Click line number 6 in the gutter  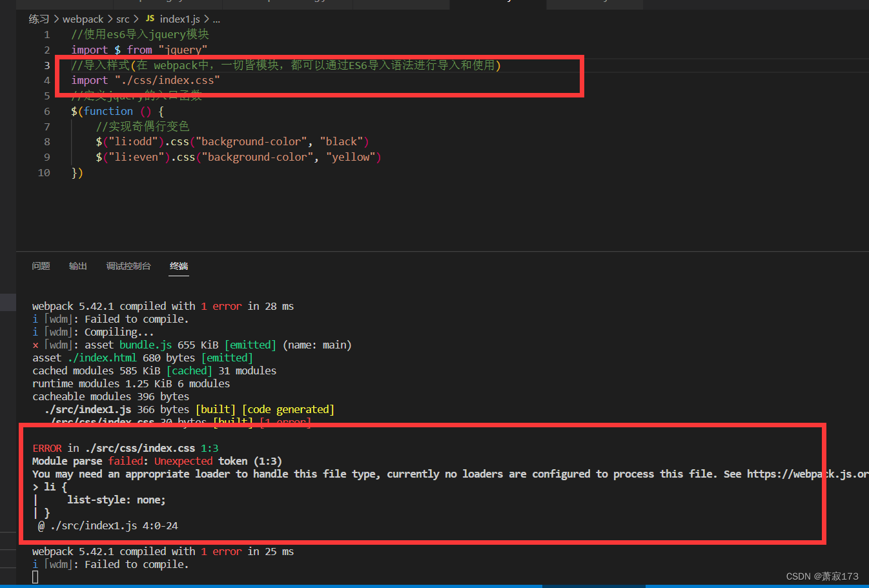(x=46, y=111)
